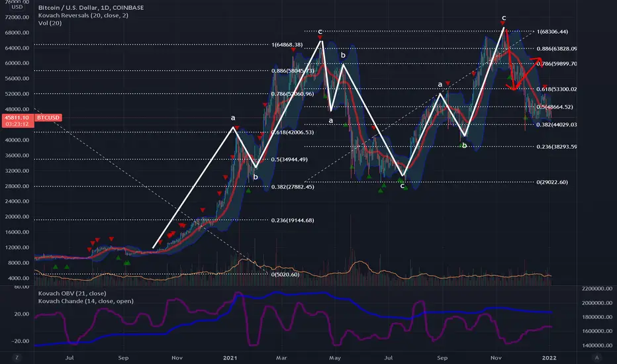This screenshot has height=364, width=617.
Task: Click the Z timezone button on time axis
Action: click(17, 357)
